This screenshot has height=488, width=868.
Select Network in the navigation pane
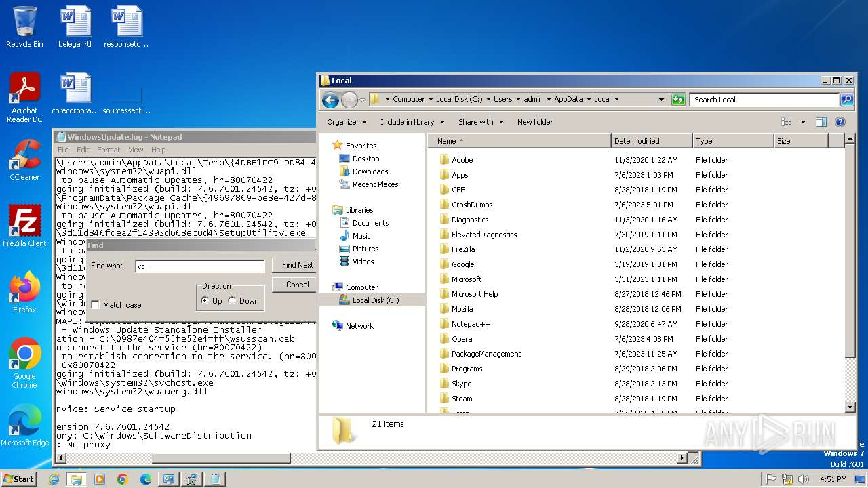359,326
